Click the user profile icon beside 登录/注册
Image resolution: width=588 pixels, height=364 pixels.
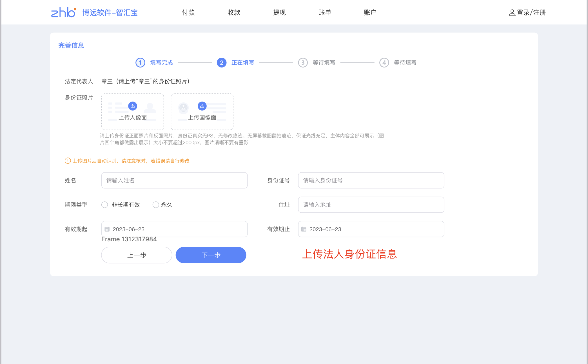(512, 13)
